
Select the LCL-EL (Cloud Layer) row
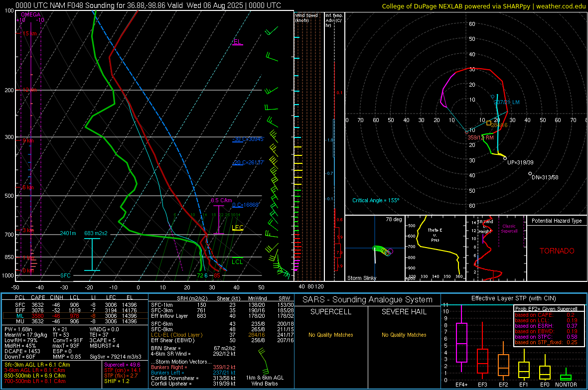[x=222, y=335]
